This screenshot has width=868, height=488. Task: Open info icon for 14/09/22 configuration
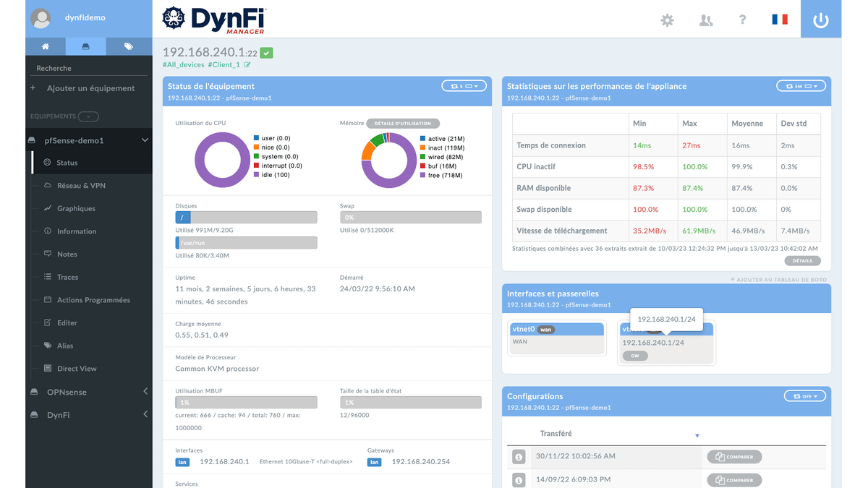[x=519, y=480]
